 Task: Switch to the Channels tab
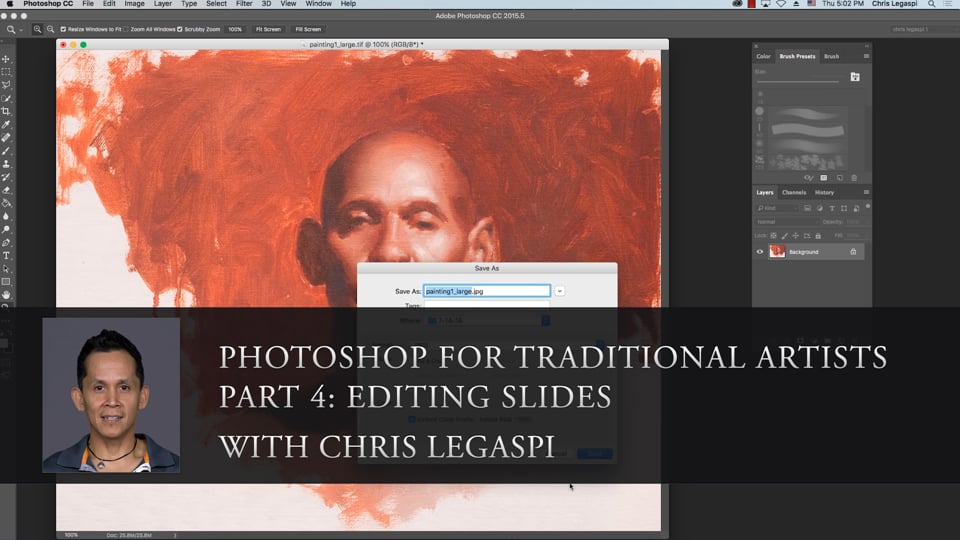(x=794, y=192)
